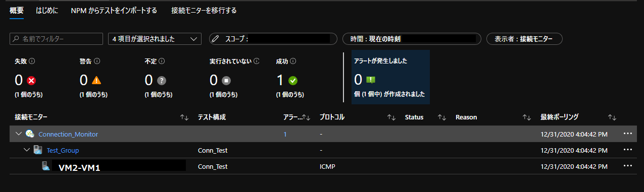644x192 pixels.
Task: Open the Connection_Monitor link
Action: [x=68, y=134]
